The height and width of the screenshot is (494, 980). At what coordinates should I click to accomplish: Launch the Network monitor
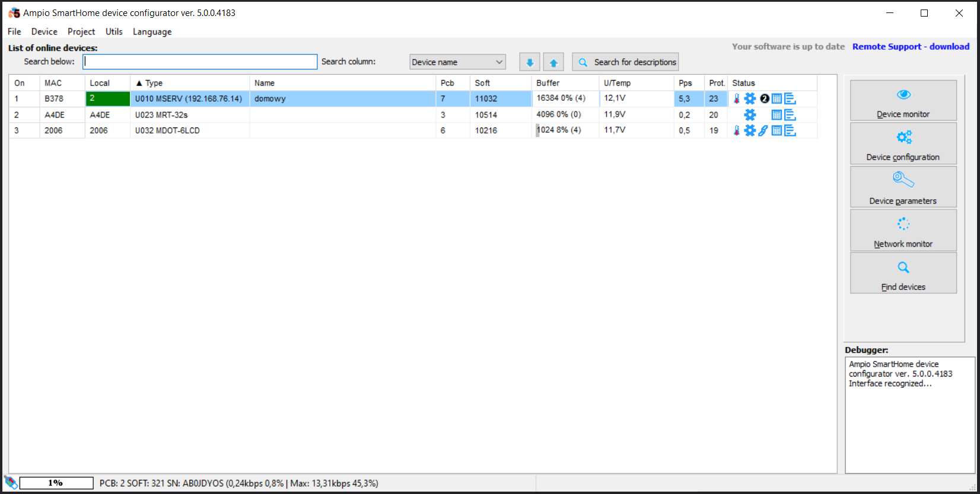point(903,230)
